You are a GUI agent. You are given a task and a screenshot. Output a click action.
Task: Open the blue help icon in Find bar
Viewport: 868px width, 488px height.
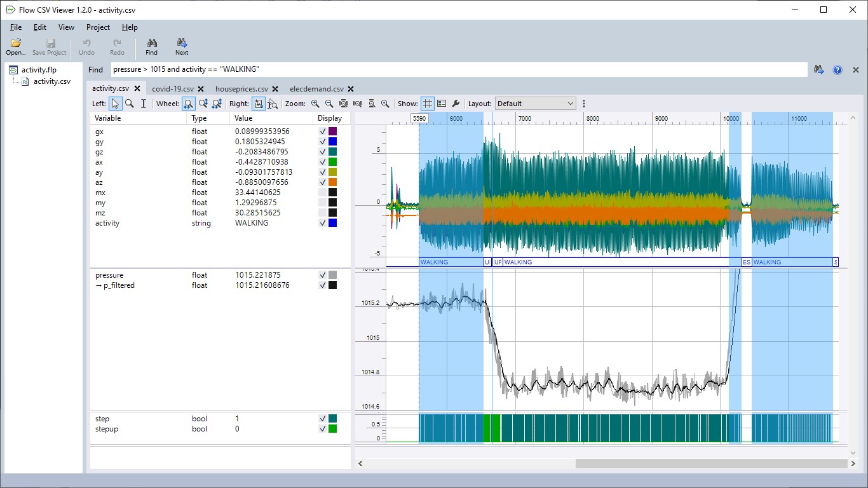point(837,70)
